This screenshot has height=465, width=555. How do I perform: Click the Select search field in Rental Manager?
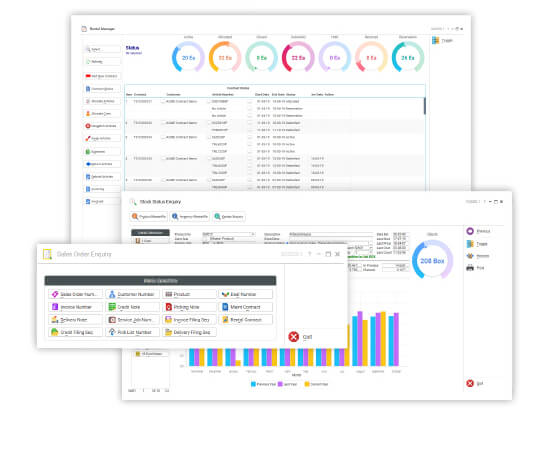(102, 49)
